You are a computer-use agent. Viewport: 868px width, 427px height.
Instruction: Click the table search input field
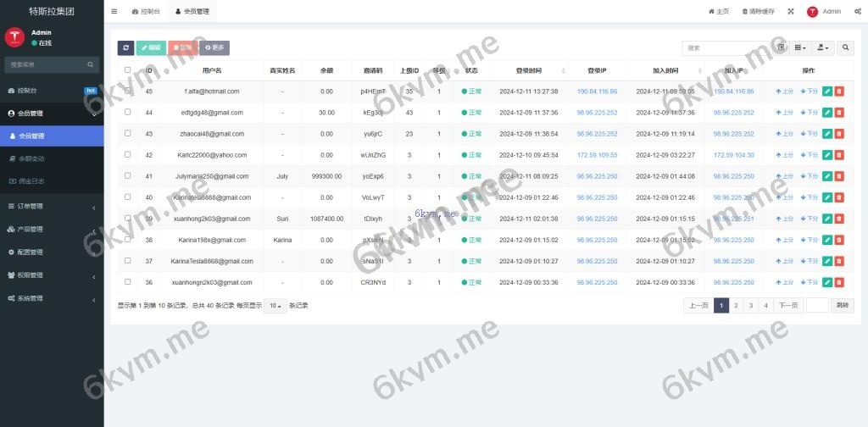(727, 48)
